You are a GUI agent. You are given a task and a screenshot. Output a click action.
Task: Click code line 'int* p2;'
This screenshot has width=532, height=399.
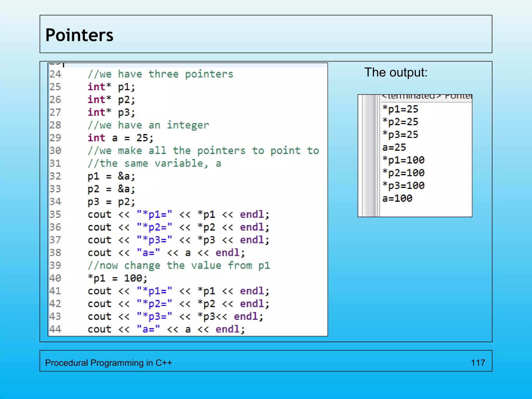111,99
